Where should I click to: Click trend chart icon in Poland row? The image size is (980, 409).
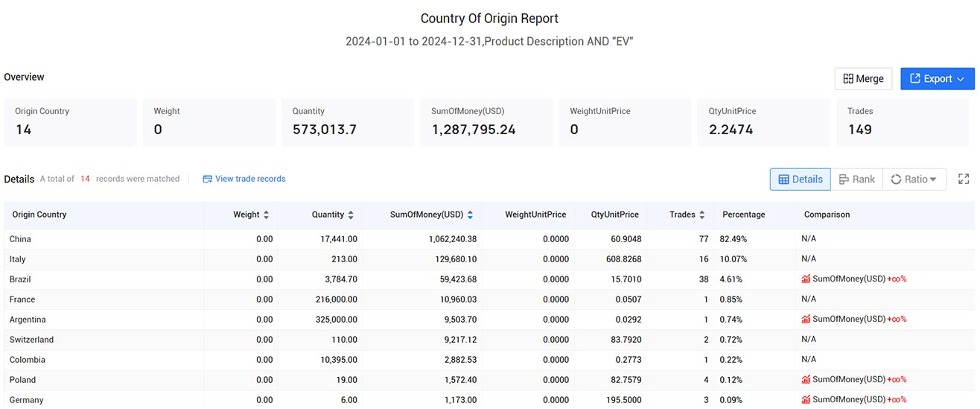pyautogui.click(x=806, y=380)
